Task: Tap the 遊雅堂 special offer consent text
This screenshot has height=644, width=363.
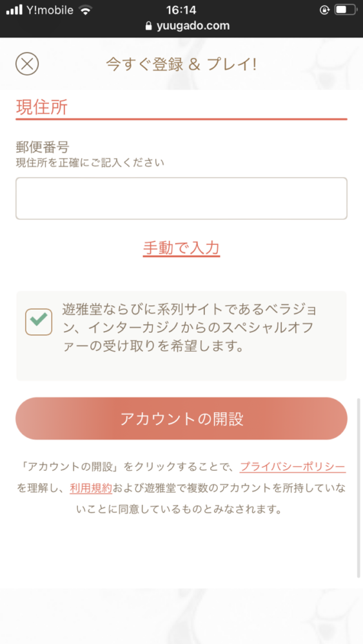Action: (190, 327)
